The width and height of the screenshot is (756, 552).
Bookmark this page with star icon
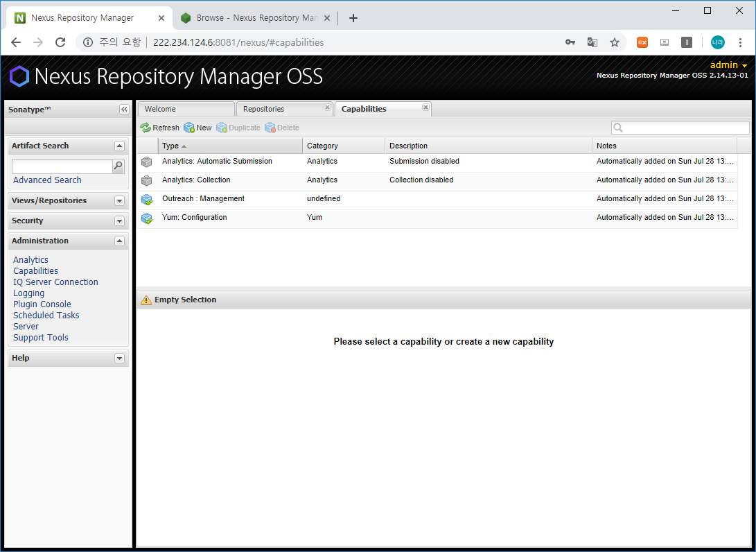[614, 42]
